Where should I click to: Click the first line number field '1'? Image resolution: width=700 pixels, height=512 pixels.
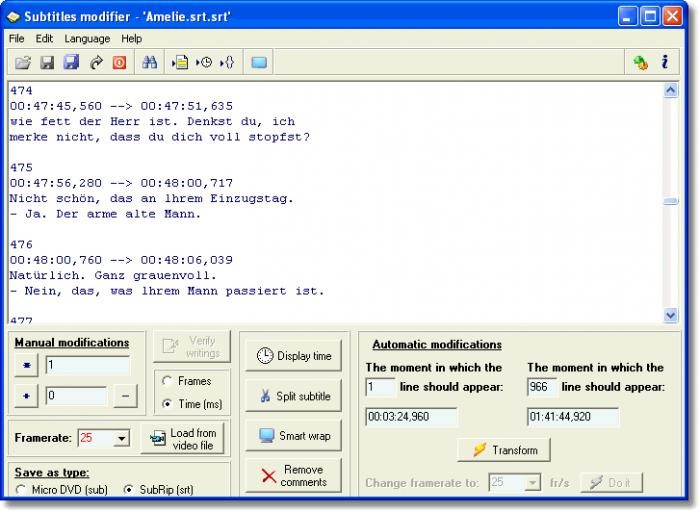380,387
